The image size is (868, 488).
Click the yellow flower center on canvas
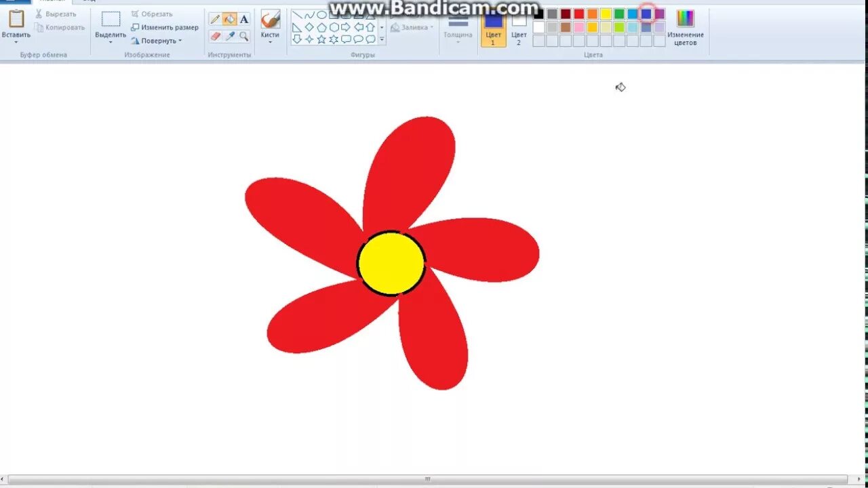click(391, 263)
